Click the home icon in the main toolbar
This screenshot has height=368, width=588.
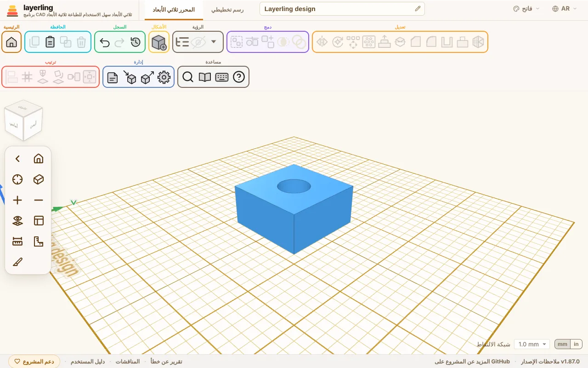point(11,42)
